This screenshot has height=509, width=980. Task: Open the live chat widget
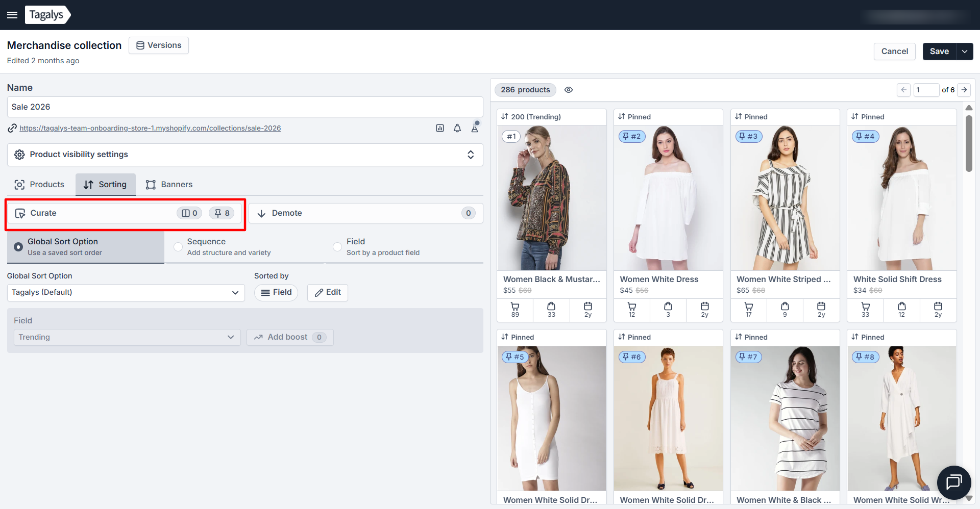tap(954, 482)
